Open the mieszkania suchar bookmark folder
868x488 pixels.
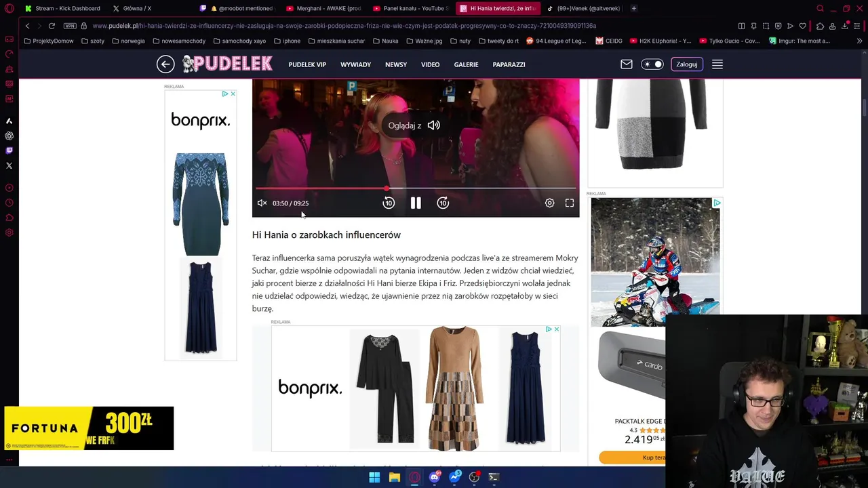tap(336, 41)
